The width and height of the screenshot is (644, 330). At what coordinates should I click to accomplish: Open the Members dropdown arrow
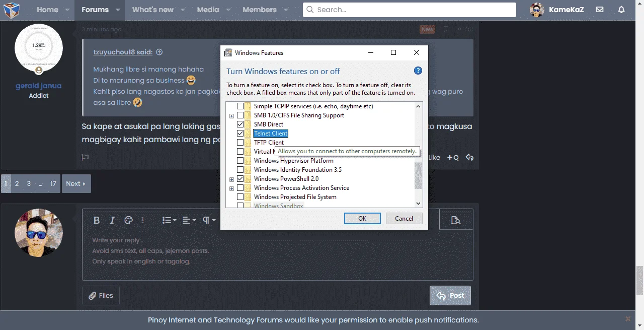[x=285, y=10]
